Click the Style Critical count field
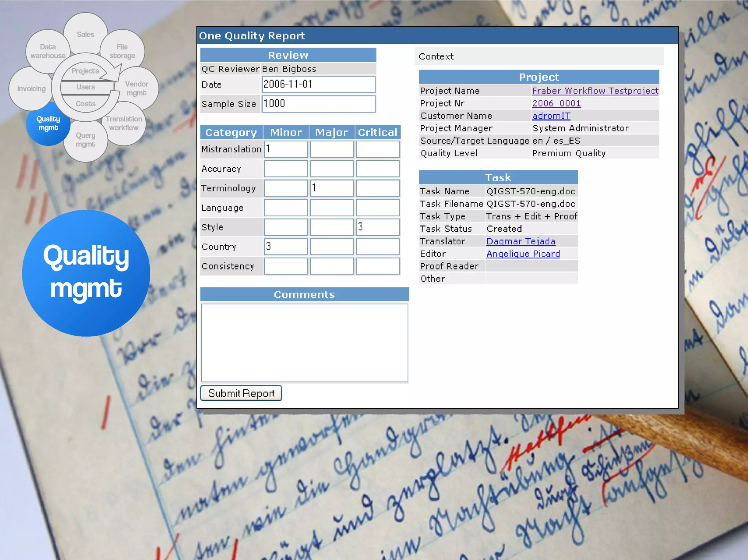This screenshot has height=560, width=748. pos(378,227)
